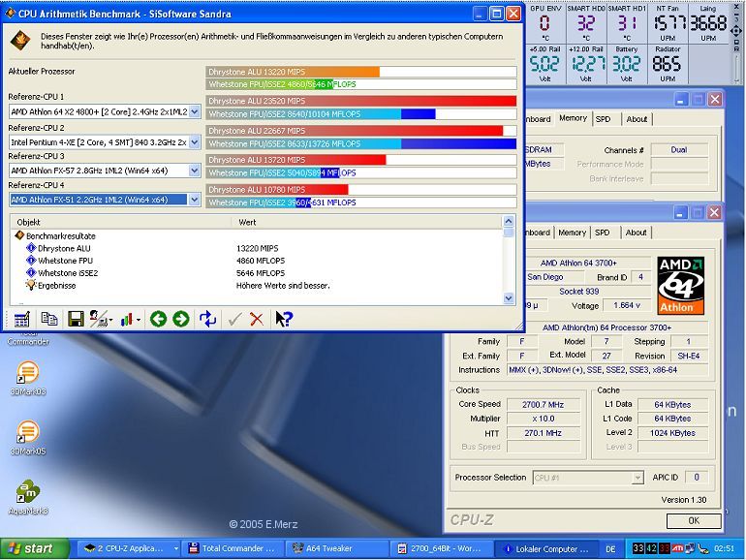The width and height of the screenshot is (746, 560).
Task: Cancel with the red X toolbar icon
Action: coord(257,320)
